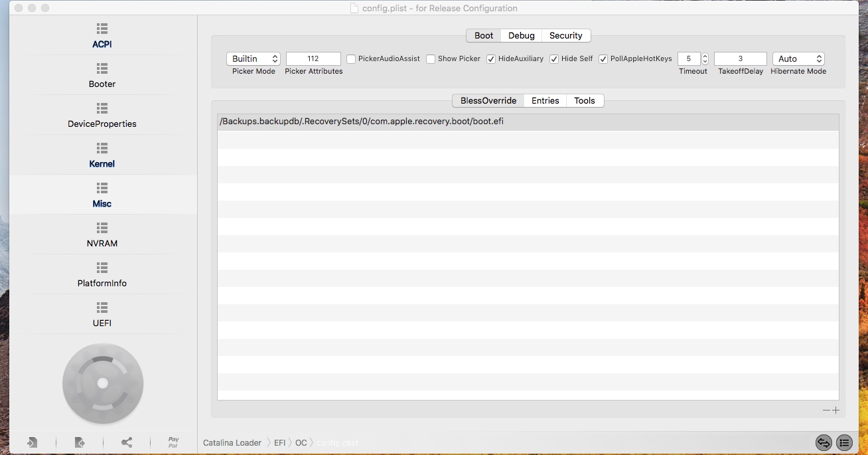Open the Picker Mode dropdown showing Builtin
This screenshot has height=455, width=868.
tap(253, 59)
